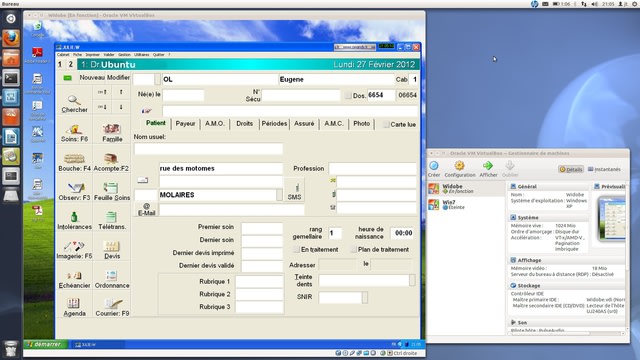The image size is (640, 360).
Task: Select Widobe VM in VirtualBox list
Action: pos(466,189)
